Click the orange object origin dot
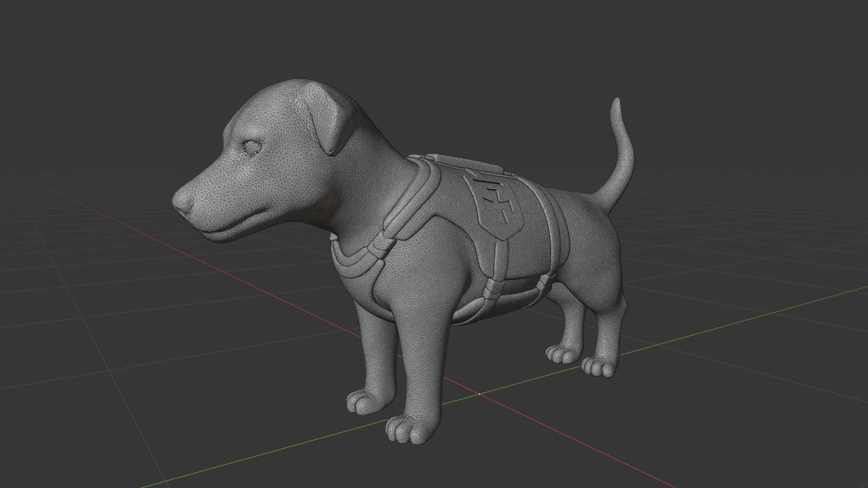Viewport: 868px width, 488px height. [x=480, y=394]
